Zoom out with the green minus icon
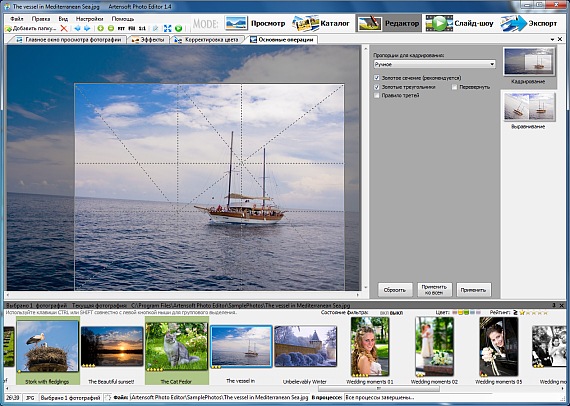This screenshot has height=406, width=570. pyautogui.click(x=111, y=28)
